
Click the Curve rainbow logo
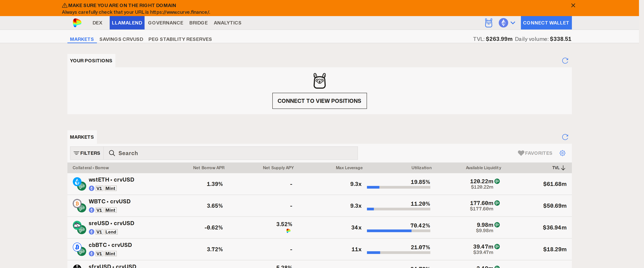(x=77, y=23)
